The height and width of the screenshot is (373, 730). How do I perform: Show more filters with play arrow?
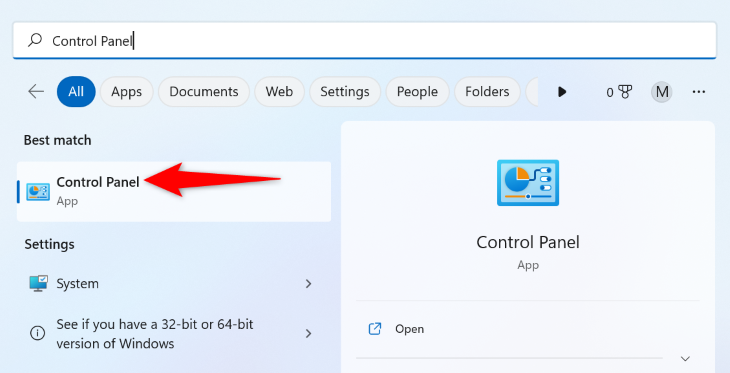(x=562, y=92)
